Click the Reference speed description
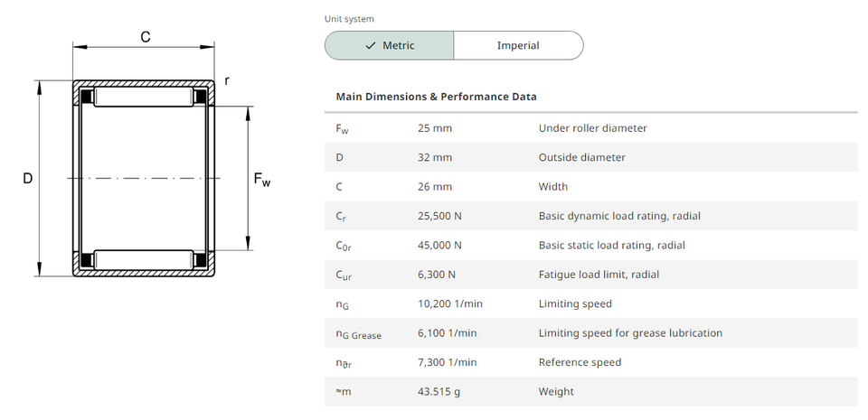The width and height of the screenshot is (868, 420). tap(580, 362)
